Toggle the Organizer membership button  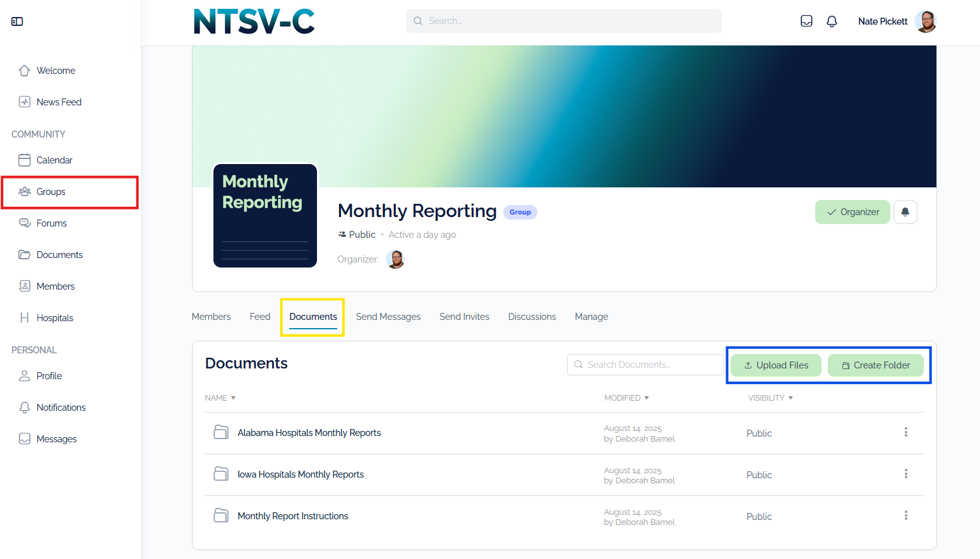click(852, 212)
